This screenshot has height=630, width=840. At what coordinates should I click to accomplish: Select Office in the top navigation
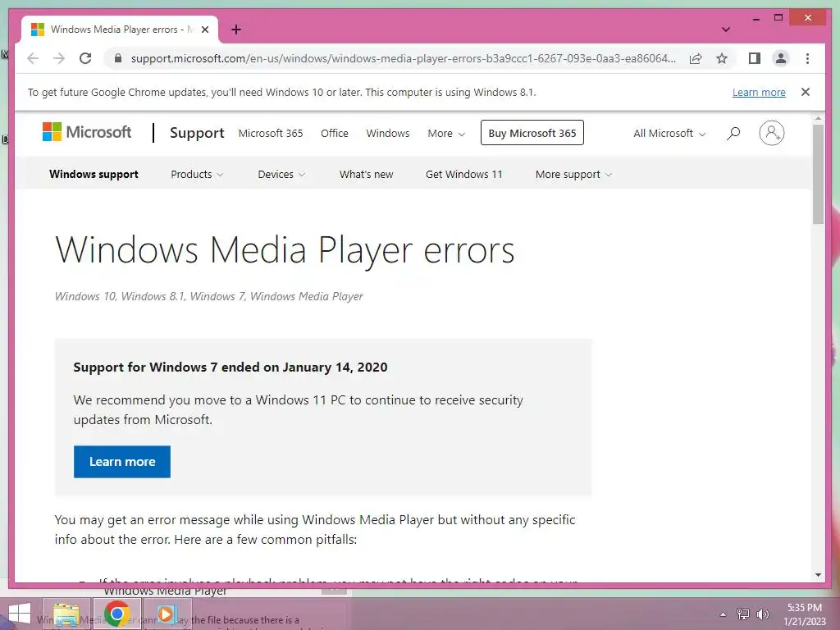pyautogui.click(x=335, y=133)
